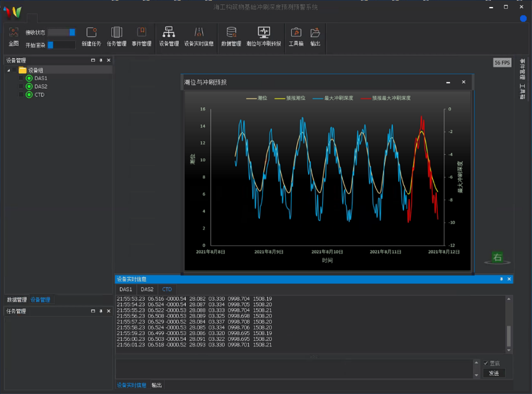Screen dimensions: 532x394
Task: Click the 56 FPS indicator
Action: click(x=502, y=63)
